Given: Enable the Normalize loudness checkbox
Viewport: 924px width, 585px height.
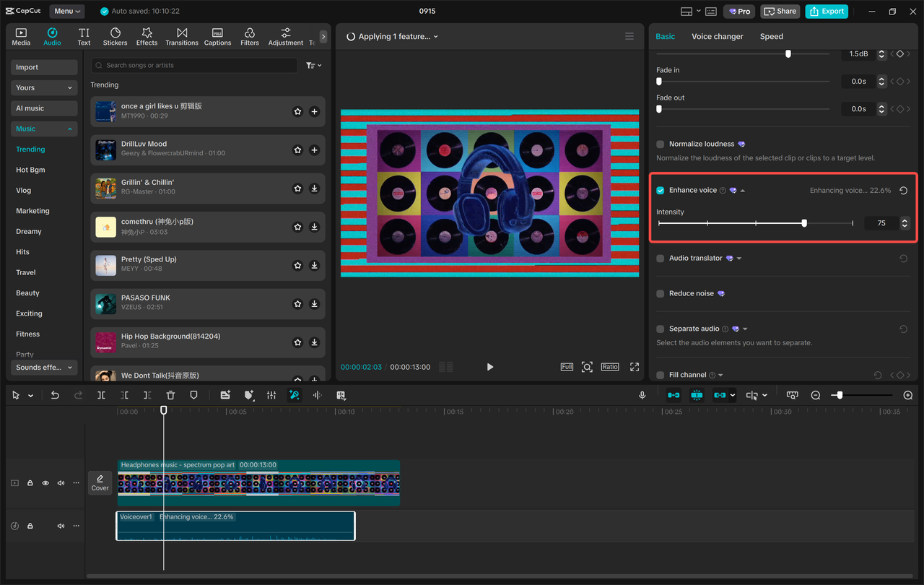Looking at the screenshot, I should point(661,144).
